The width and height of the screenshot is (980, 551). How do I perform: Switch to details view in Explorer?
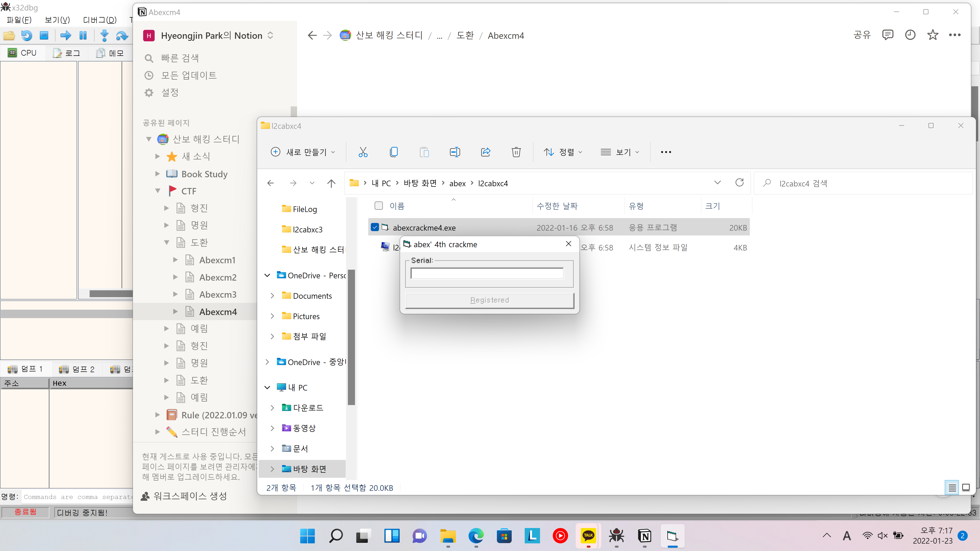[x=952, y=487]
